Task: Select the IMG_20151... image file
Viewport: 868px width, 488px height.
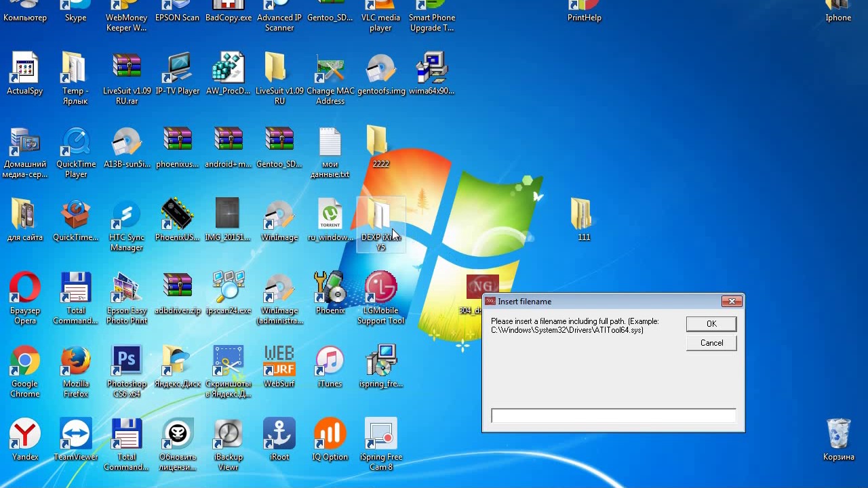Action: 228,220
